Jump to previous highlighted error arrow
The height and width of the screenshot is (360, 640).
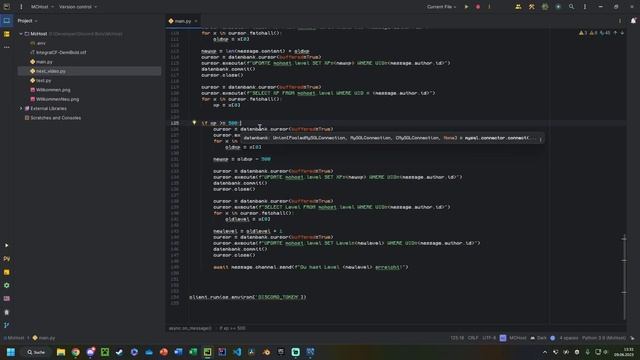616,33
